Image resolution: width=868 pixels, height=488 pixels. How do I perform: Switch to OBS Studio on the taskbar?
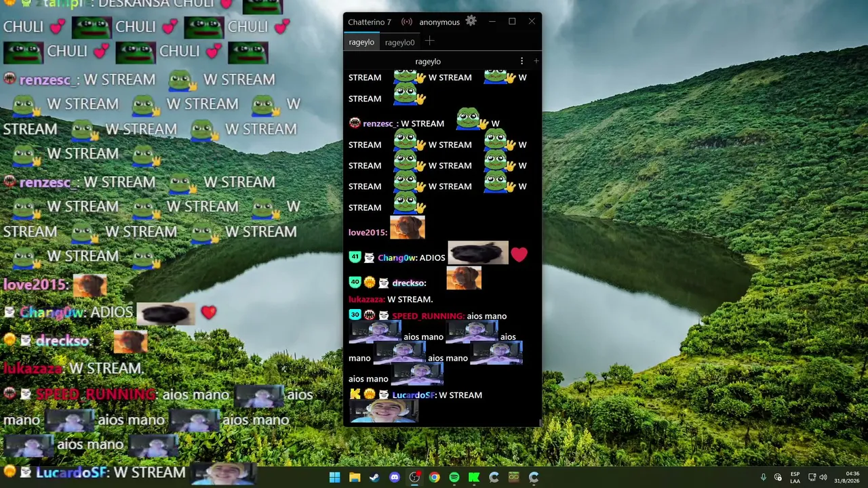click(x=414, y=477)
